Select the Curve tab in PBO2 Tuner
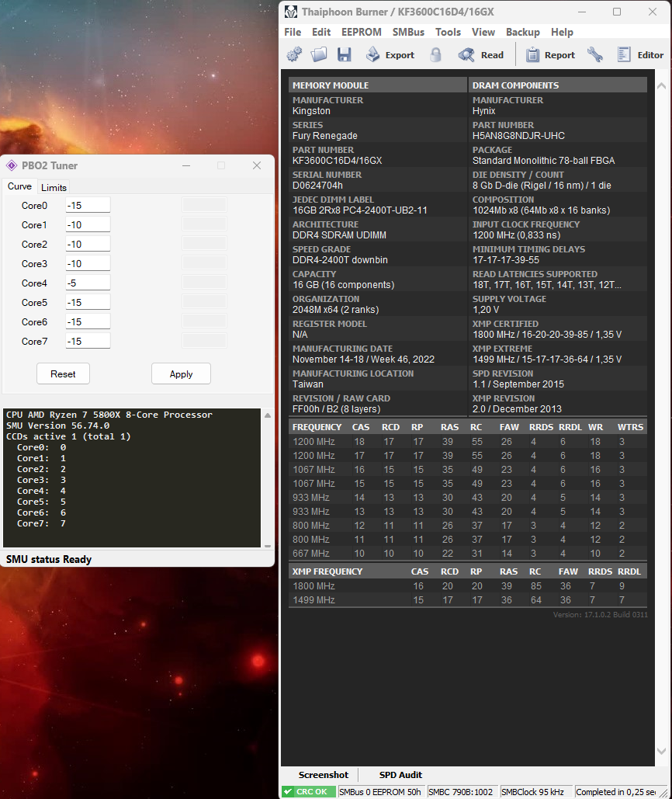The width and height of the screenshot is (672, 799). click(20, 186)
